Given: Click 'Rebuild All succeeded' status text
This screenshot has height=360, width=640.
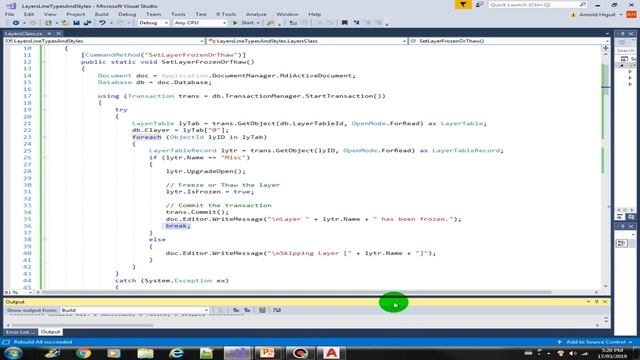Looking at the screenshot, I should 43,342.
